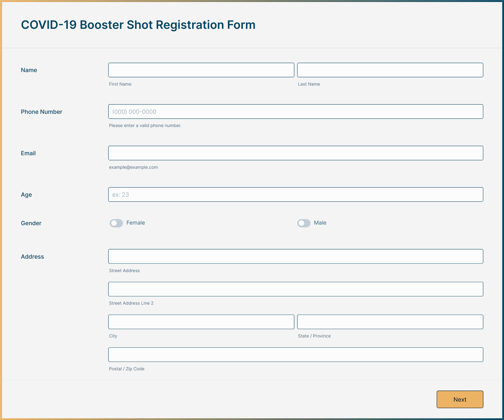Click the Email field label
The height and width of the screenshot is (420, 504).
[x=28, y=153]
